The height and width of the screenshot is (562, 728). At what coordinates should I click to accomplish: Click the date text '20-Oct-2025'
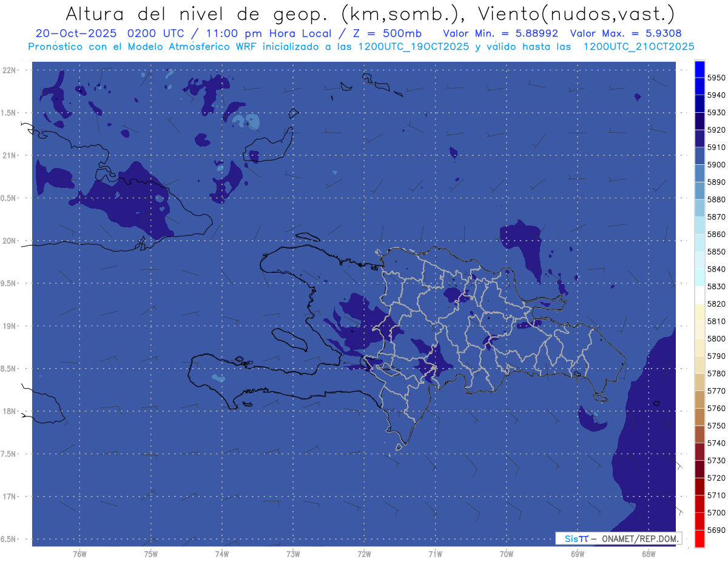pyautogui.click(x=76, y=33)
